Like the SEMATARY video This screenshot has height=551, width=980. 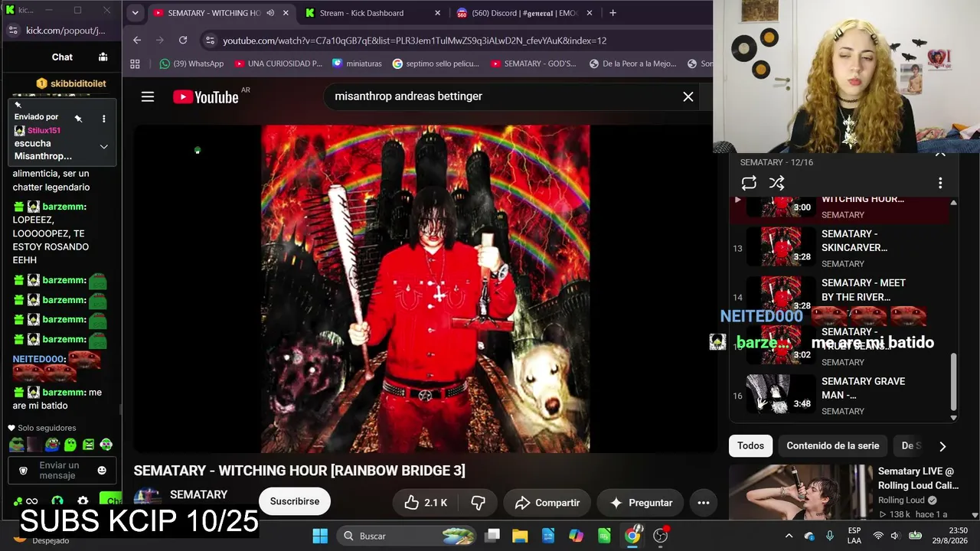426,503
